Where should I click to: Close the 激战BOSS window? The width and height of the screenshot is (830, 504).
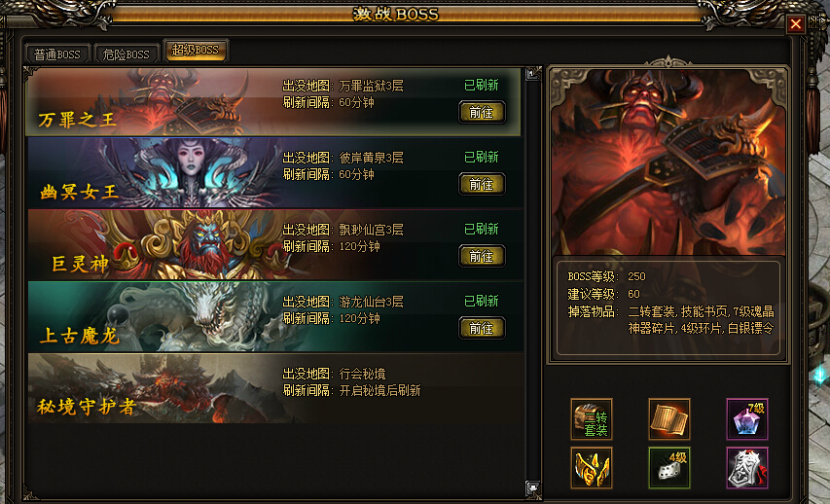tap(796, 23)
